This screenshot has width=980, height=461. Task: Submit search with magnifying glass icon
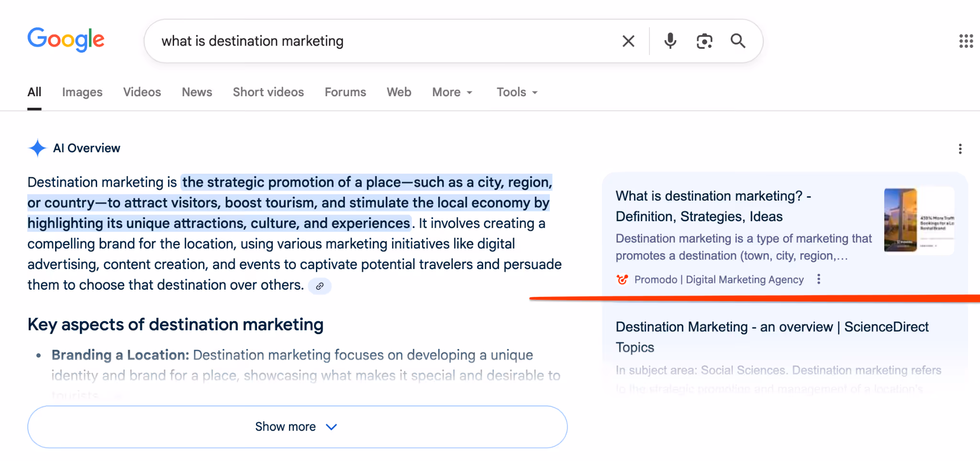pyautogui.click(x=738, y=41)
